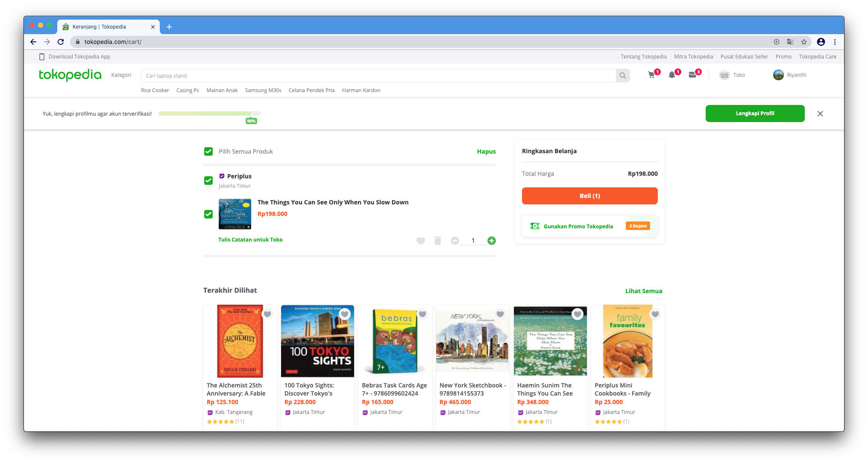868x463 pixels.
Task: Open Periplus Mini Cookbooks cover
Action: (628, 341)
